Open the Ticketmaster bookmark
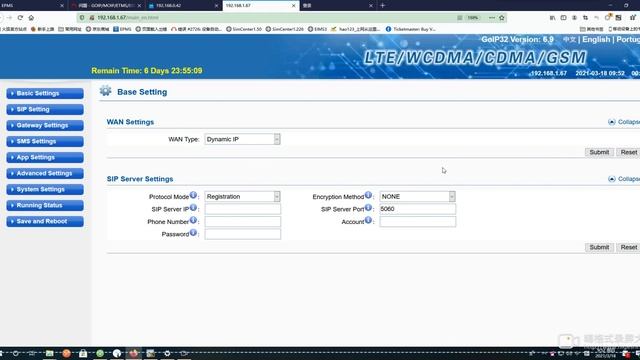Image resolution: width=640 pixels, height=360 pixels. pyautogui.click(x=411, y=29)
